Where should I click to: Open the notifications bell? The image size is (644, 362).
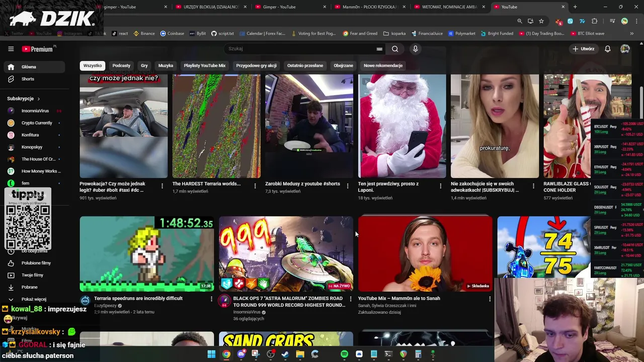(x=607, y=49)
